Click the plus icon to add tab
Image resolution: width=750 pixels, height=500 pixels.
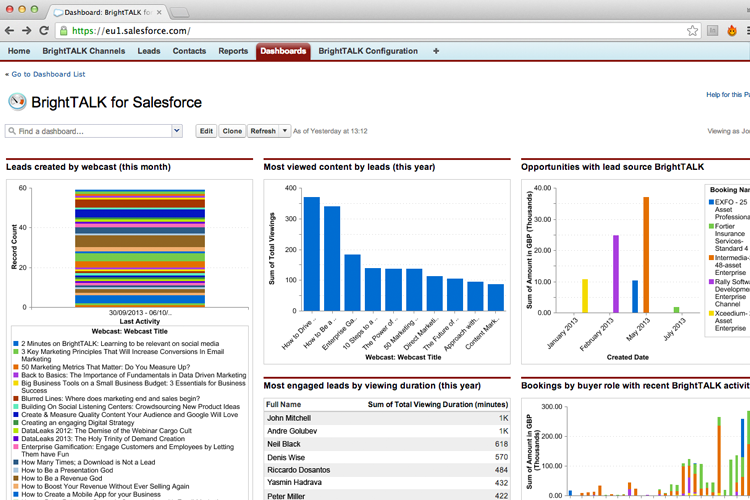coord(435,51)
